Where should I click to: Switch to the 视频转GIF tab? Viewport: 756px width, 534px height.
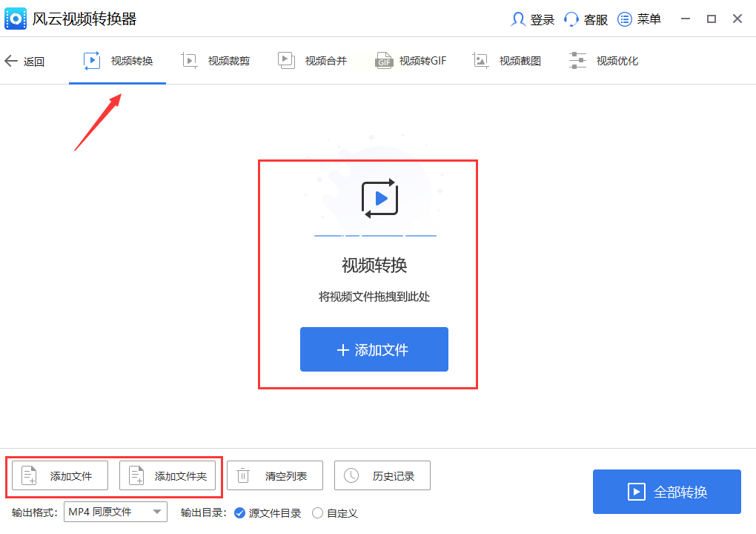411,61
